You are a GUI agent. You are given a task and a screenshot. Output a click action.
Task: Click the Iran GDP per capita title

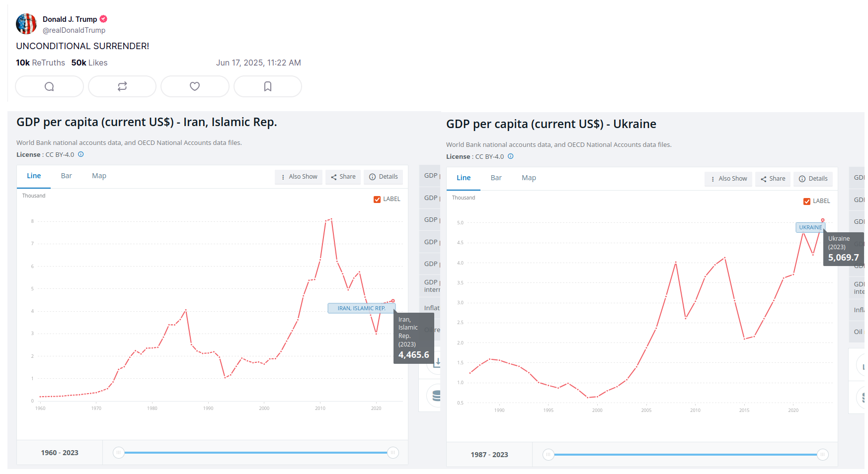pyautogui.click(x=147, y=122)
